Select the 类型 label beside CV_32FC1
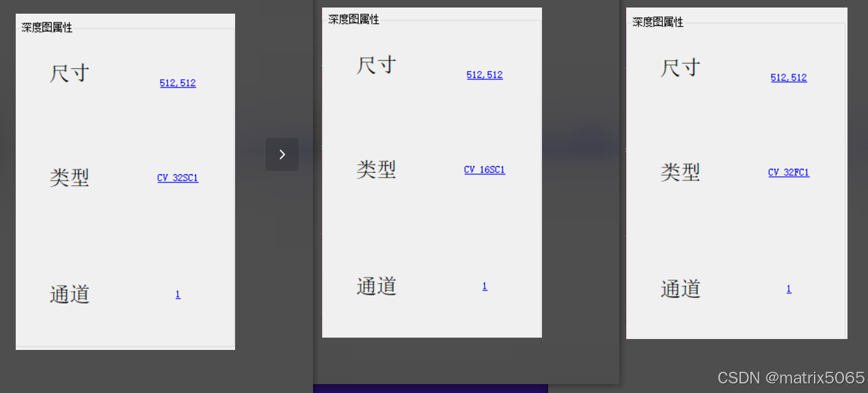Screen dimensions: 868x393 coord(681,172)
